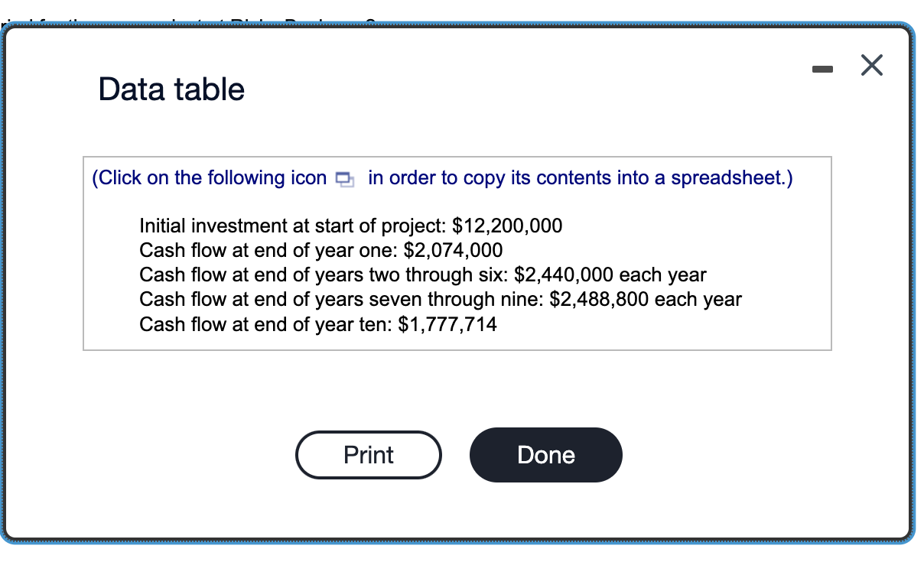Screen dimensions: 924x575
Task: Click the blue copy instruction sentence
Action: pos(444,178)
